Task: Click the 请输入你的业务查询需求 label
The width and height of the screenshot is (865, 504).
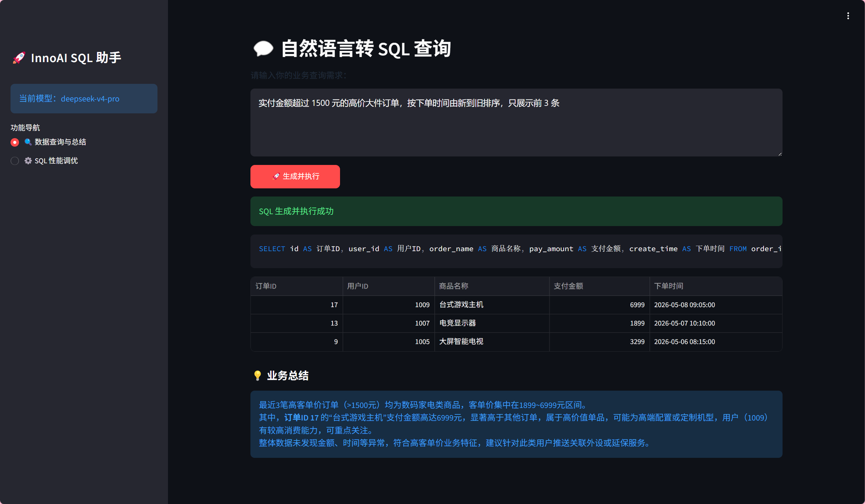Action: (x=299, y=75)
